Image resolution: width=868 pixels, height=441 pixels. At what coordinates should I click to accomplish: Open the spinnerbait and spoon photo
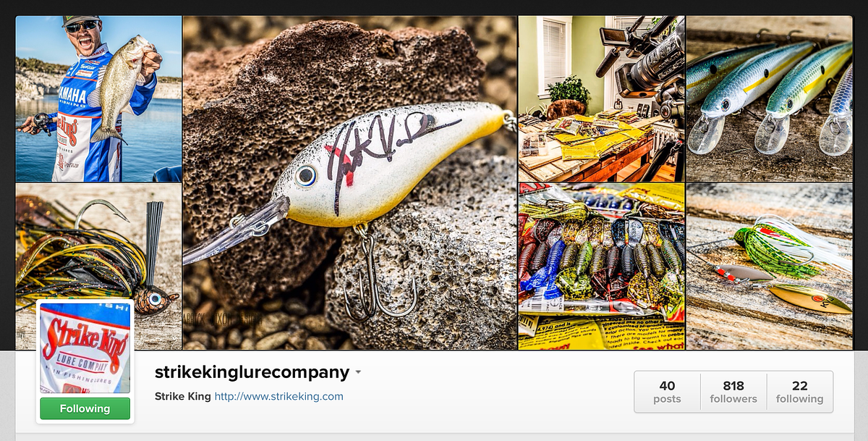(x=769, y=266)
